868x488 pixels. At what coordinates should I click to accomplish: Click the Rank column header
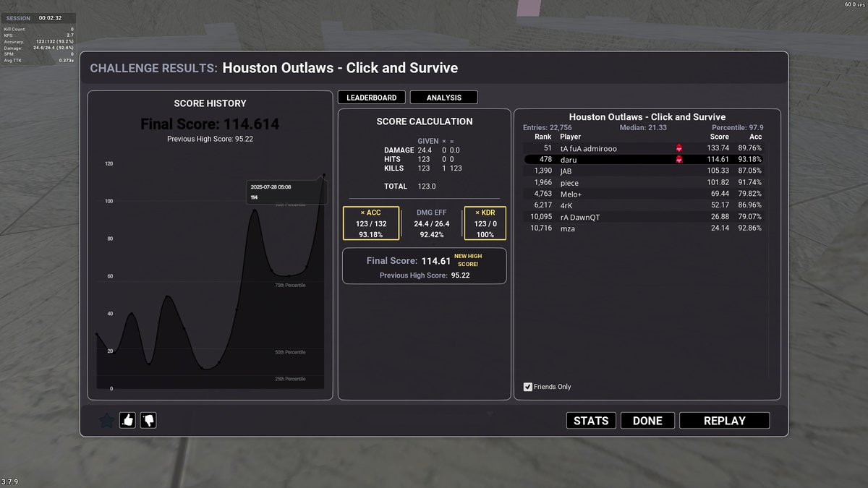[x=542, y=137]
